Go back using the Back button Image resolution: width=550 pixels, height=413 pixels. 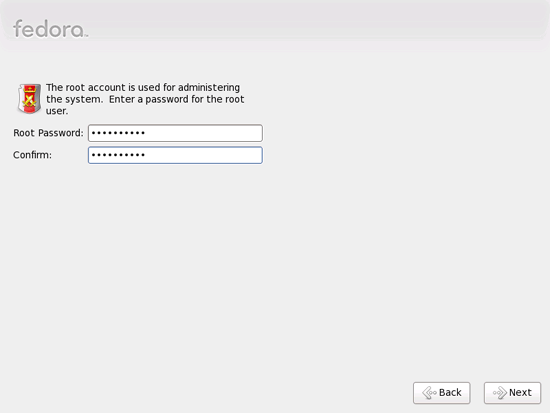pos(442,393)
